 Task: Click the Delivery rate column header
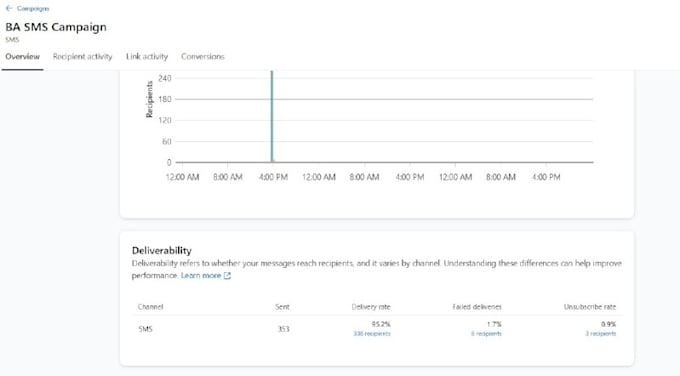tap(371, 307)
